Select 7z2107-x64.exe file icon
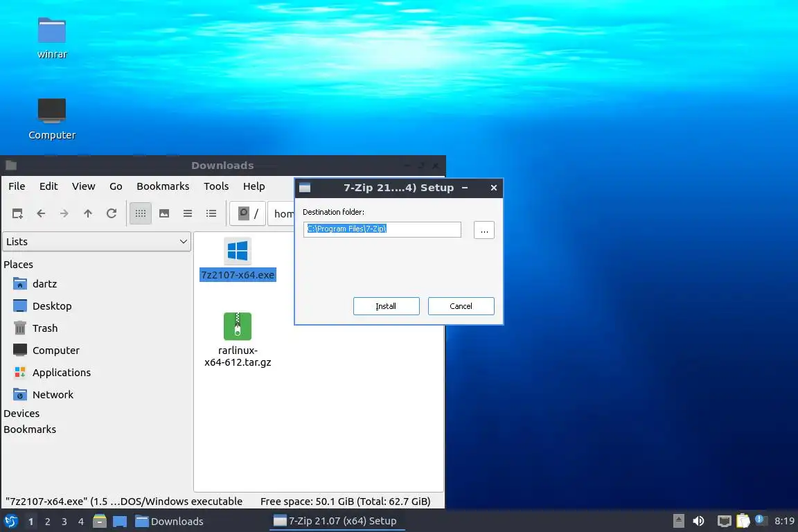This screenshot has width=798, height=532. pos(238,251)
